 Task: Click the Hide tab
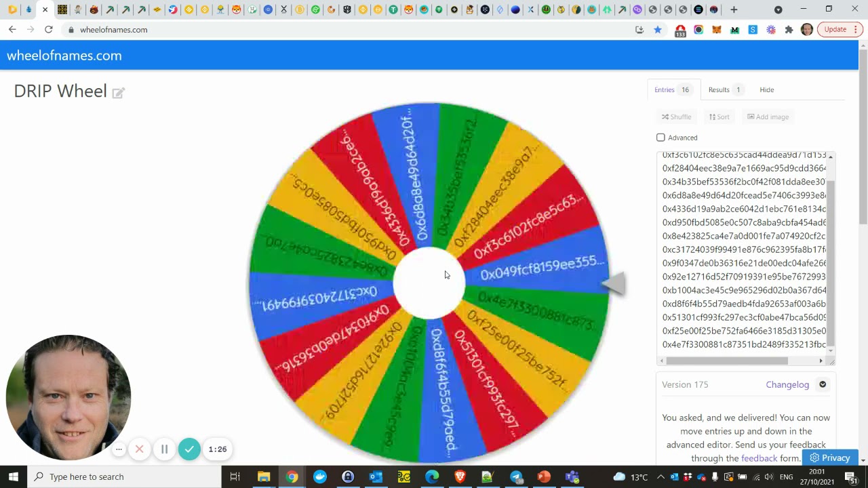(766, 89)
